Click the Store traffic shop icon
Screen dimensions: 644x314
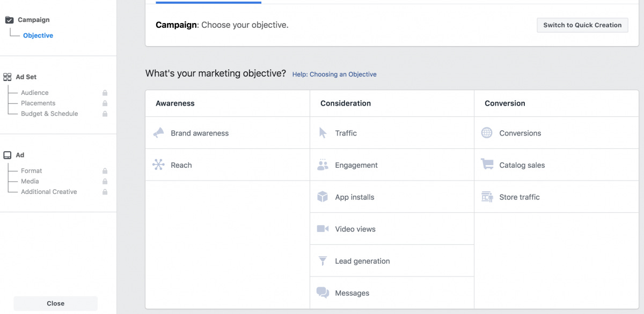click(x=487, y=197)
